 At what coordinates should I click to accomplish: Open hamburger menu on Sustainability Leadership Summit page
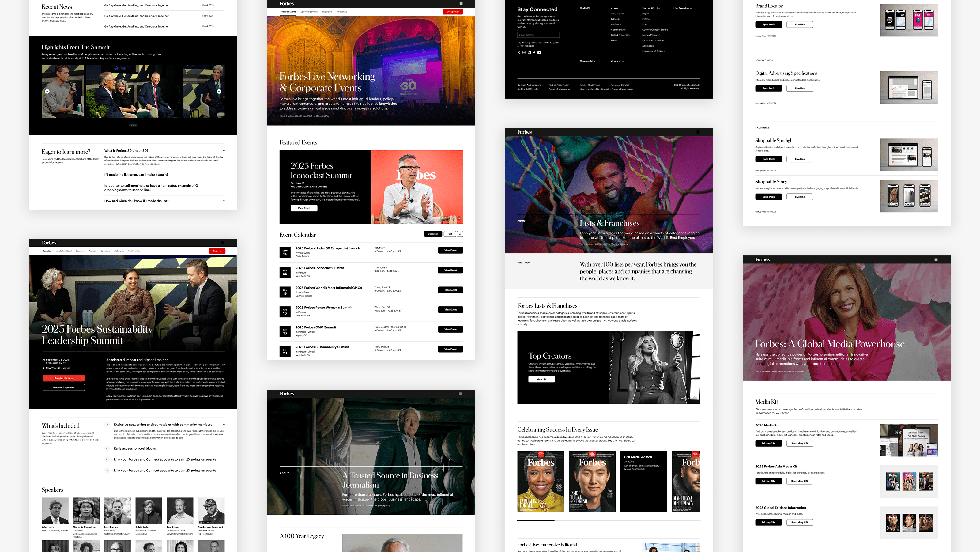[x=223, y=243]
